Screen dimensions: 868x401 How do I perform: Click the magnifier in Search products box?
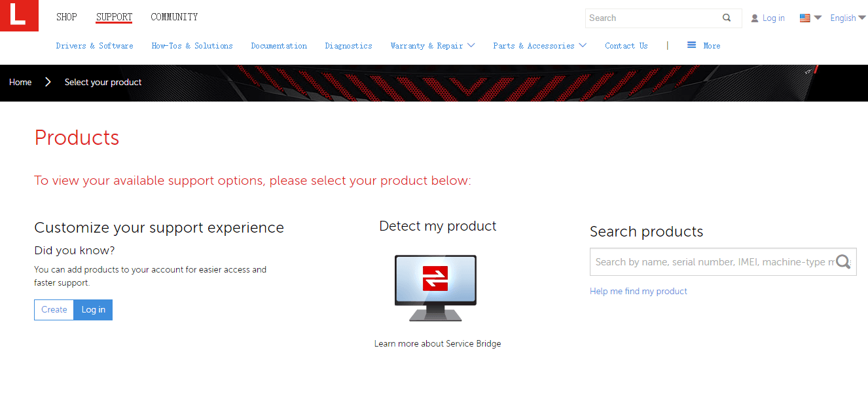pos(843,262)
